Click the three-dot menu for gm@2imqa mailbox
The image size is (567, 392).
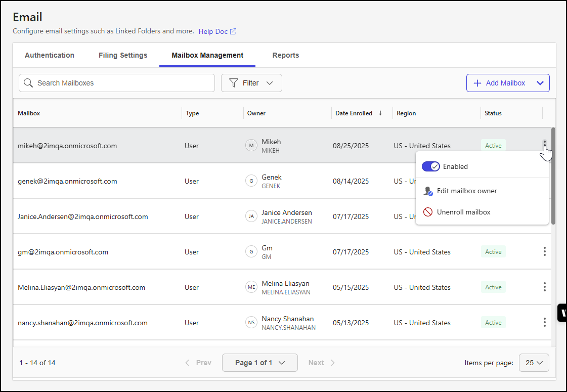pyautogui.click(x=544, y=251)
